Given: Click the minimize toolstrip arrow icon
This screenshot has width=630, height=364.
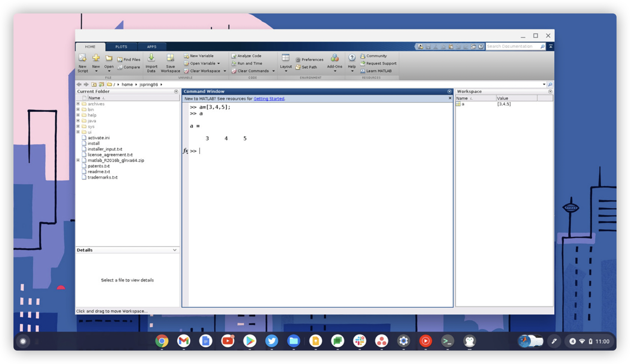Looking at the screenshot, I should point(551,46).
